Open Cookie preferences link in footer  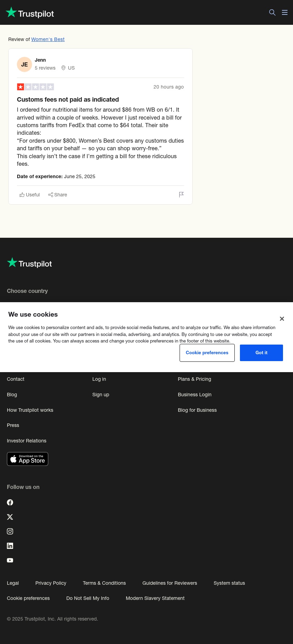point(28,598)
